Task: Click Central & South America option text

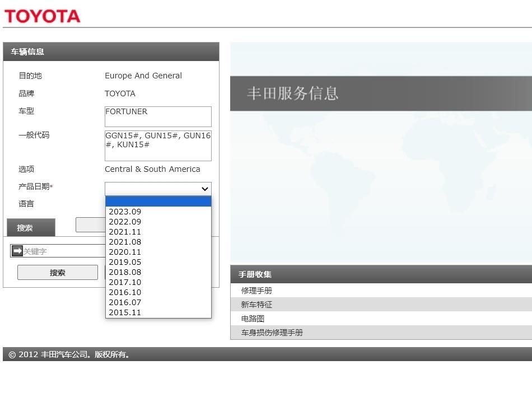Action: [152, 169]
